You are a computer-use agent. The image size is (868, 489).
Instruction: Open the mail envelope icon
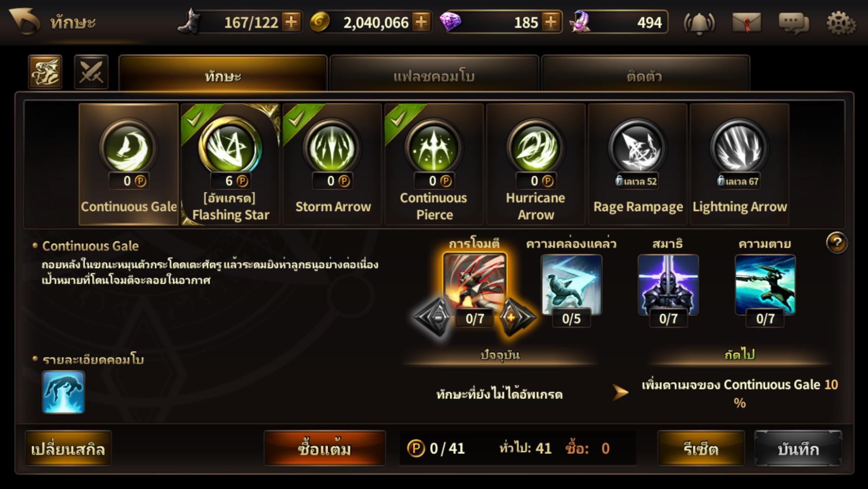pos(746,23)
